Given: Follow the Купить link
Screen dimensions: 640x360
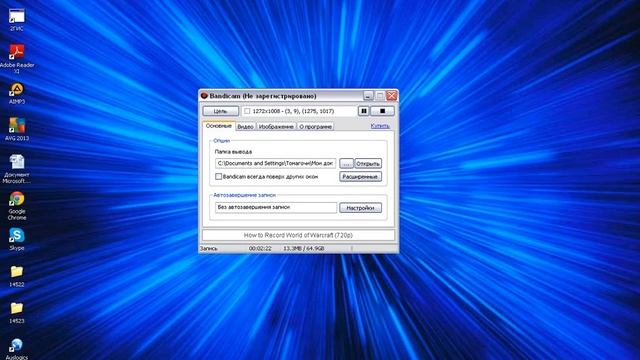Looking at the screenshot, I should click(x=380, y=126).
